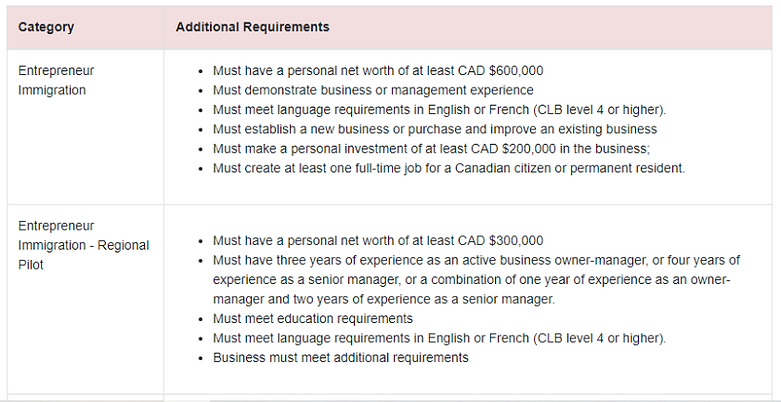Click the create one full-time job requirement

[x=449, y=168]
